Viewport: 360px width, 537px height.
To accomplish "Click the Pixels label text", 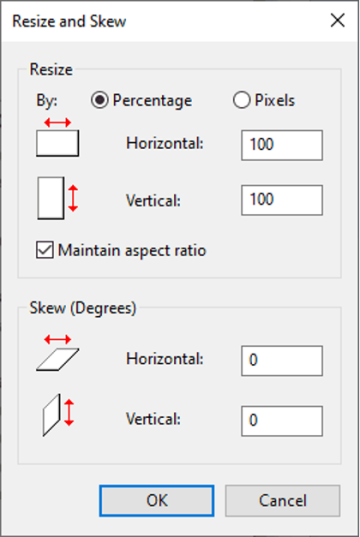I will tap(275, 100).
